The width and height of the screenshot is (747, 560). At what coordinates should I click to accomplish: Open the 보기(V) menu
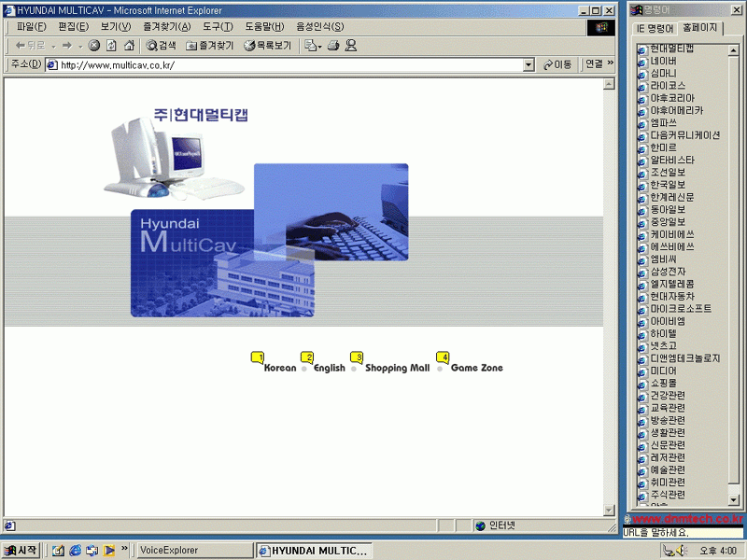[x=116, y=27]
